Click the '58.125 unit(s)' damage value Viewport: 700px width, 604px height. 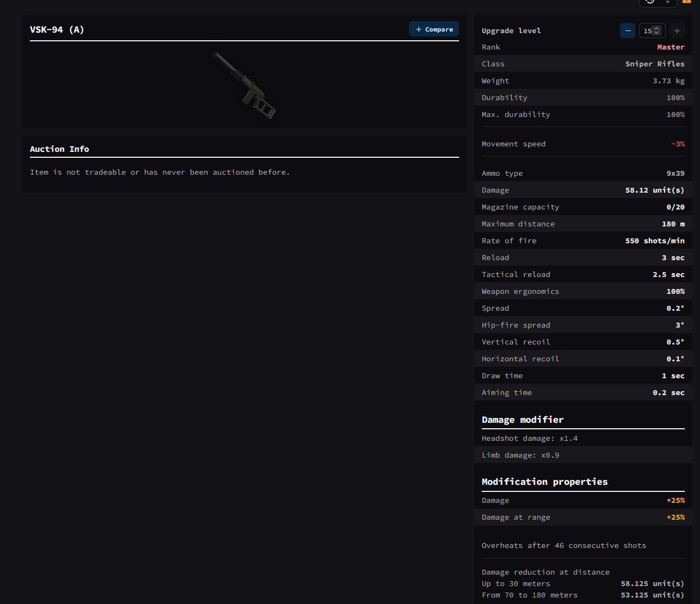click(x=653, y=584)
